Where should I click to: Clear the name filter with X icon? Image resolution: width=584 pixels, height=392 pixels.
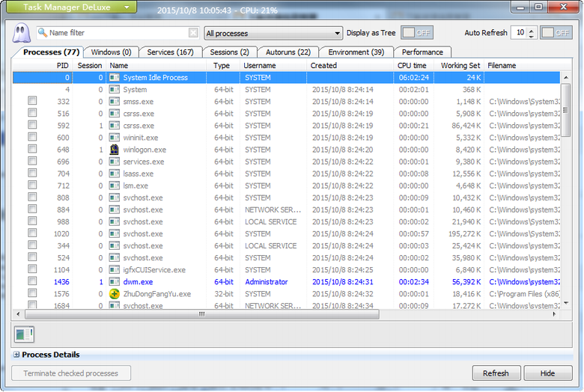tap(193, 33)
